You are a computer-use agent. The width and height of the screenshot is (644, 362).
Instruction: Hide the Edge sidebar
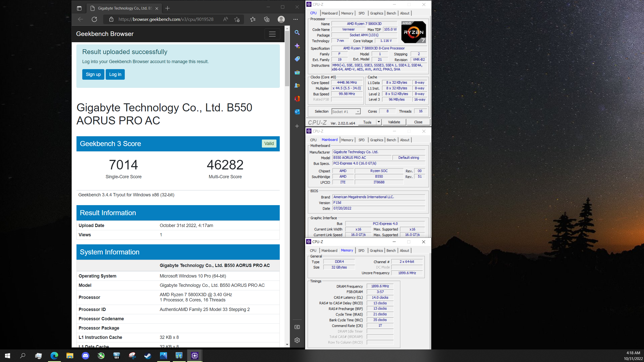click(x=297, y=327)
